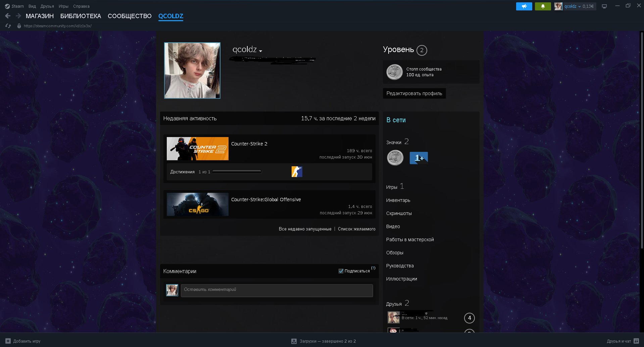Go to МАГАЗИН tab
644x347 pixels.
click(x=40, y=16)
